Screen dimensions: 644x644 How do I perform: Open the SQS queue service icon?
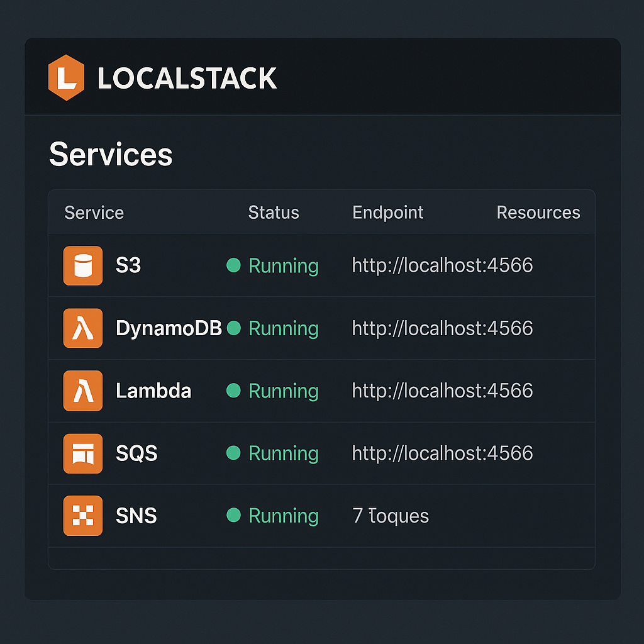(82, 453)
